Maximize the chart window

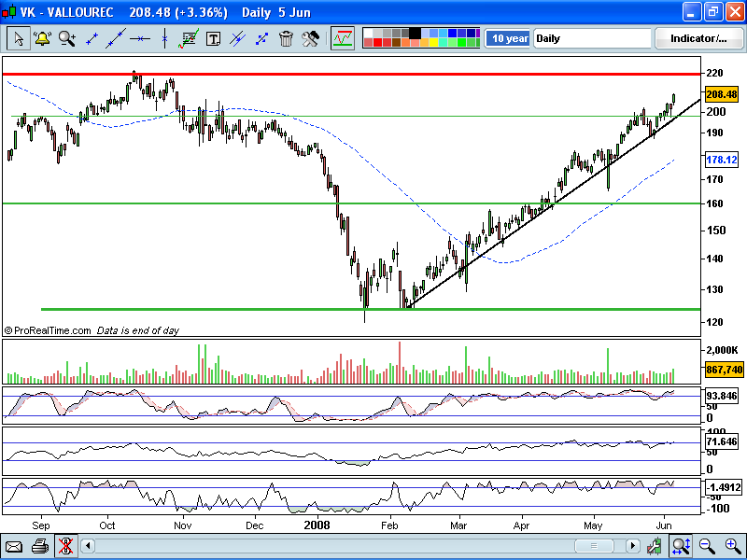(x=713, y=12)
